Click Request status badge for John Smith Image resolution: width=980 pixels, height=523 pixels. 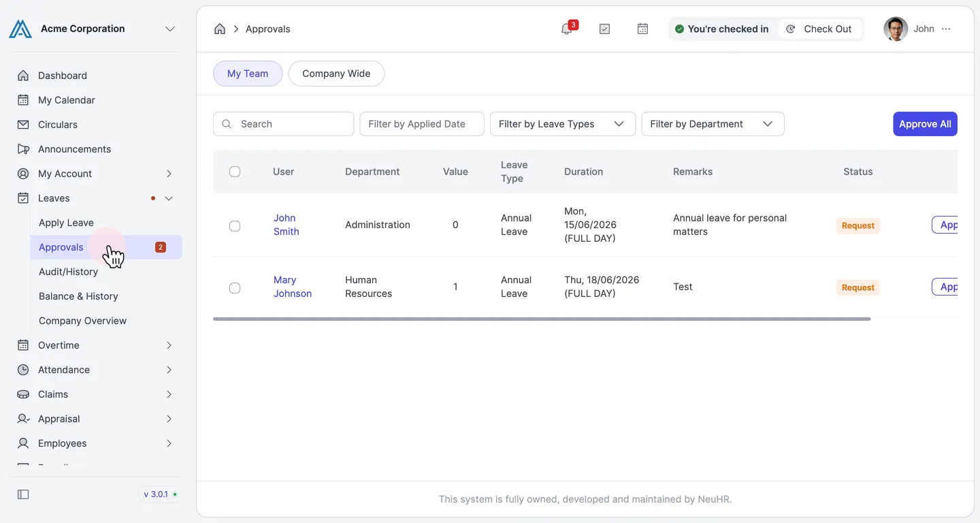[x=857, y=225]
